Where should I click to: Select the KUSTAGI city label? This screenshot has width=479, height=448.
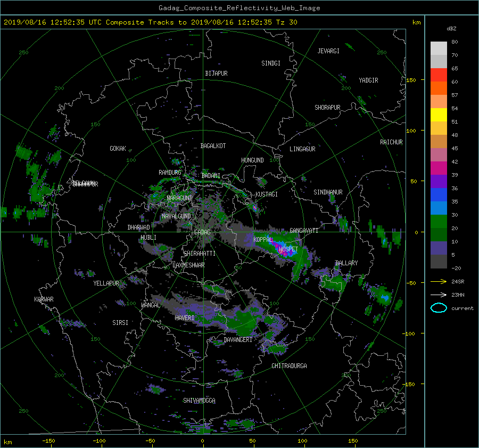coord(267,194)
